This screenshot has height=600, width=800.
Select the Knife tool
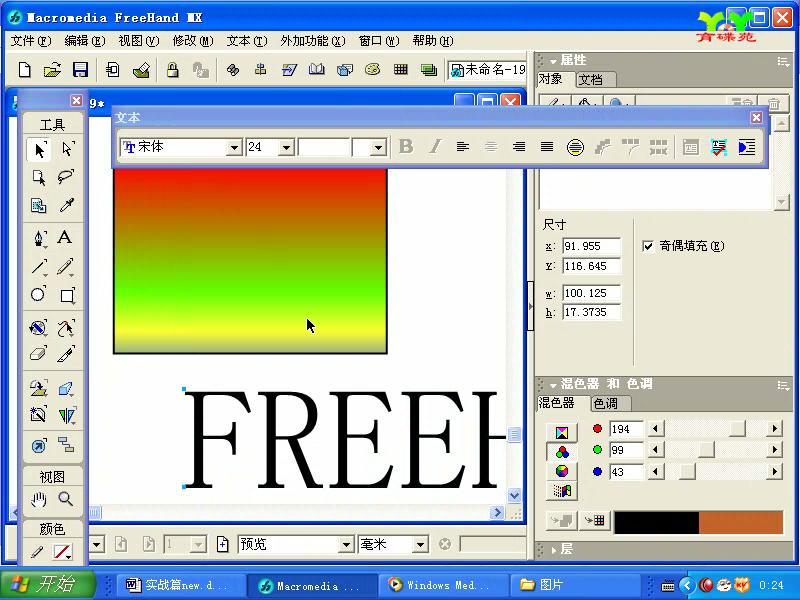[x=66, y=354]
